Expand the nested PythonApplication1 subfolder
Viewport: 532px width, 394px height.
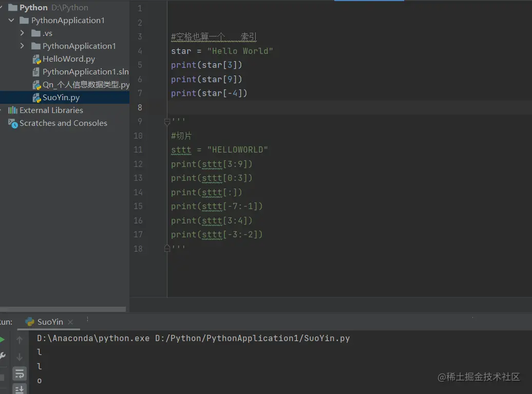pos(23,46)
